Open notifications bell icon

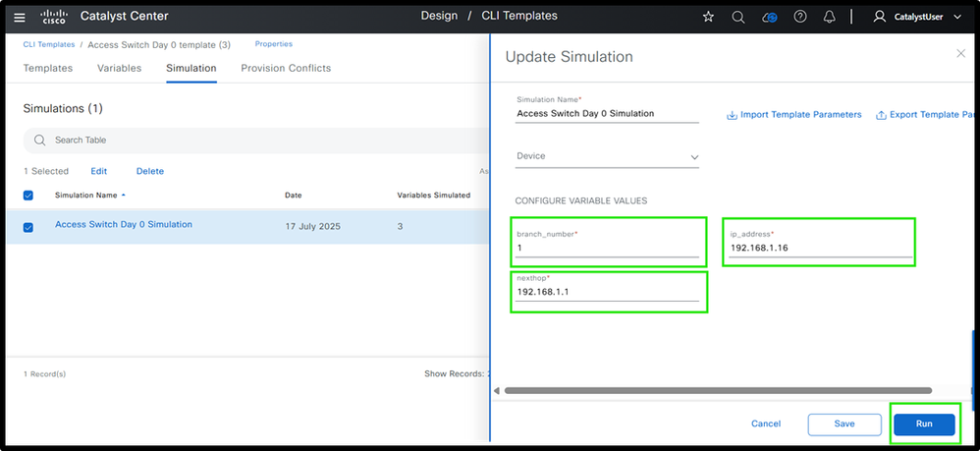(x=830, y=17)
